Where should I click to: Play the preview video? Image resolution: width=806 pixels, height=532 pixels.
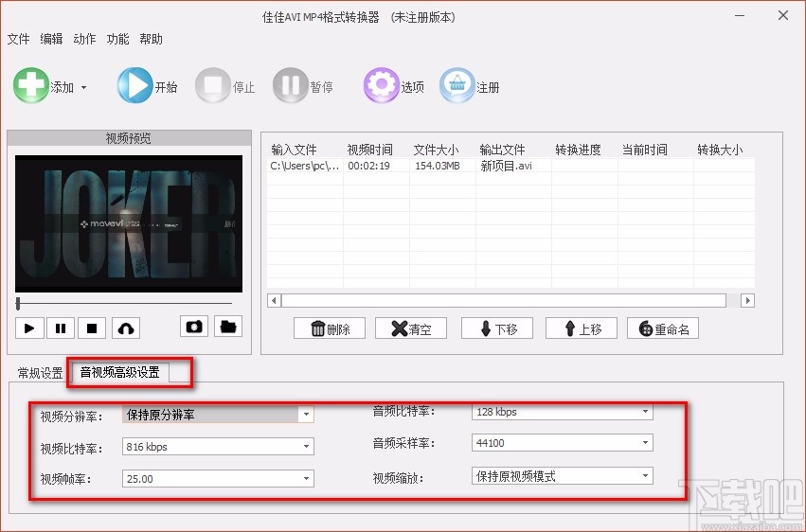point(29,328)
